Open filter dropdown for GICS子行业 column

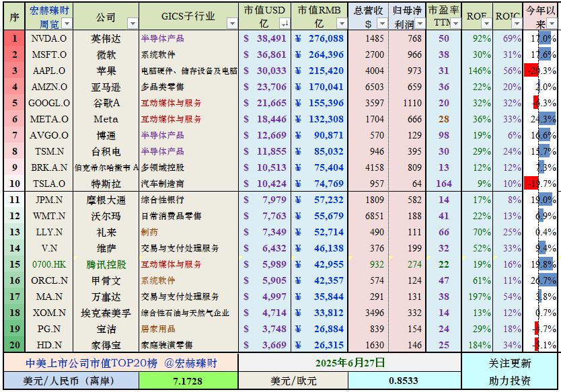(x=232, y=24)
